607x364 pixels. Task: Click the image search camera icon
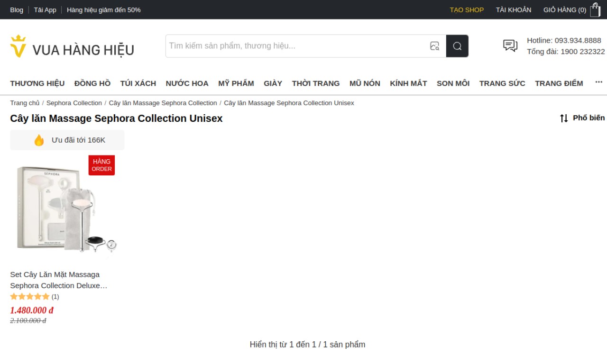[434, 46]
